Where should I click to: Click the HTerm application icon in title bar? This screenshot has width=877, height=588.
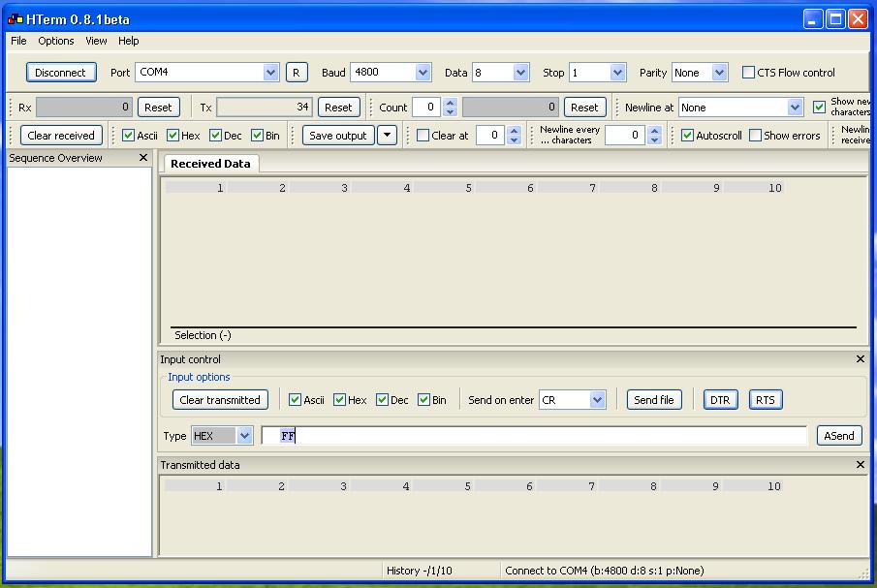[x=16, y=19]
